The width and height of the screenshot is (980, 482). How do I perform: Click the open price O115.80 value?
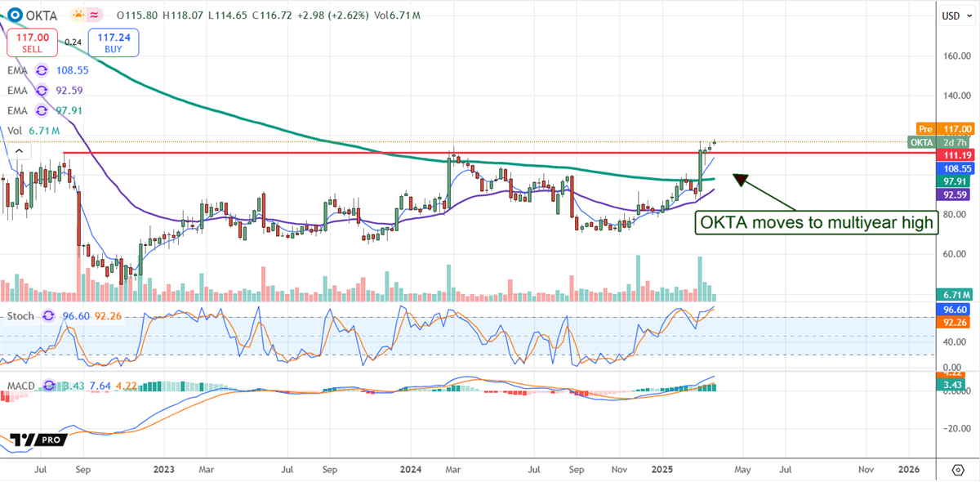pos(136,16)
